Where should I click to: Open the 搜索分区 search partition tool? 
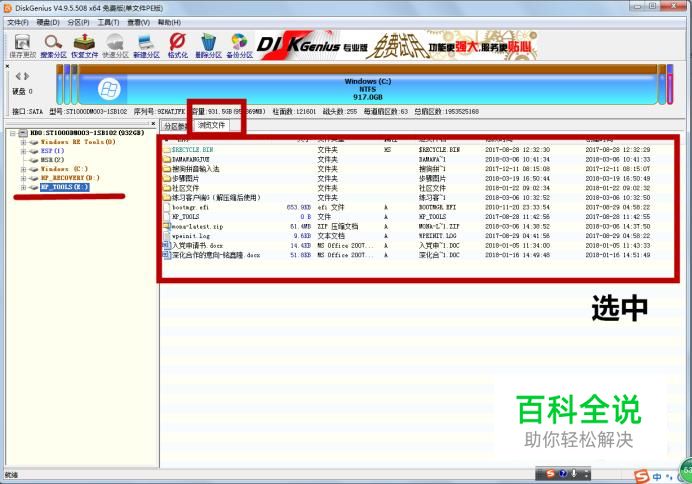[53, 46]
